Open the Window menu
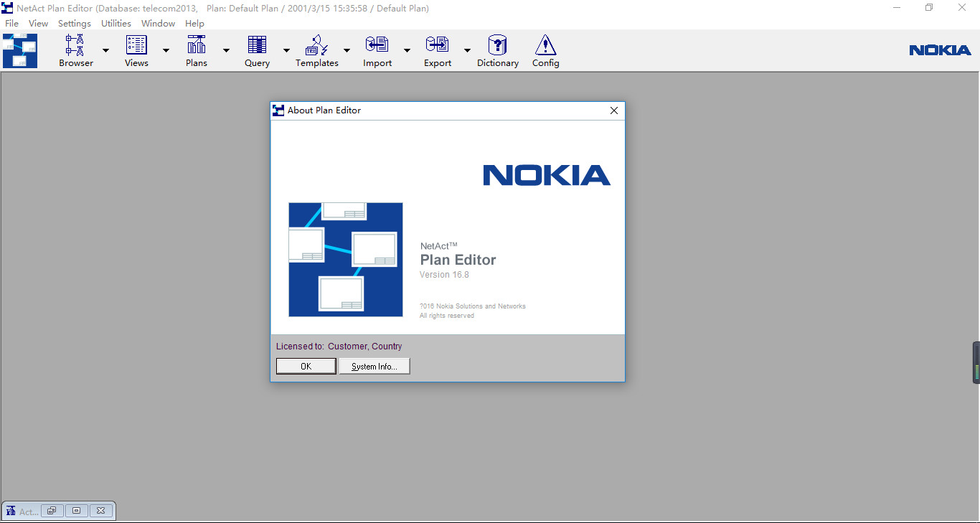This screenshot has width=980, height=523. click(158, 23)
